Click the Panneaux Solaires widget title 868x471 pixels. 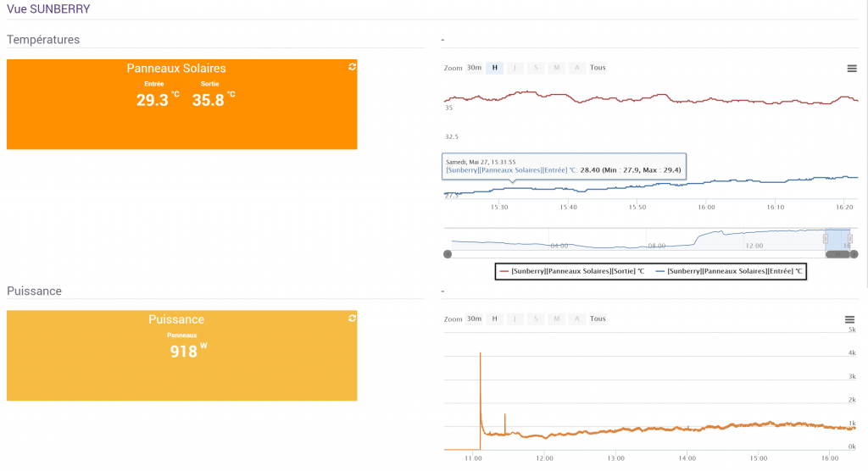click(x=176, y=68)
